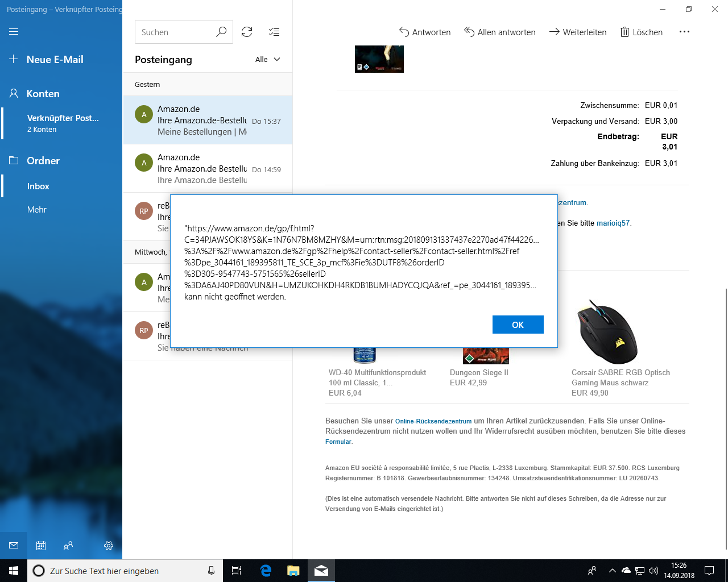Click the message pane vertical scrollbar

[725, 418]
